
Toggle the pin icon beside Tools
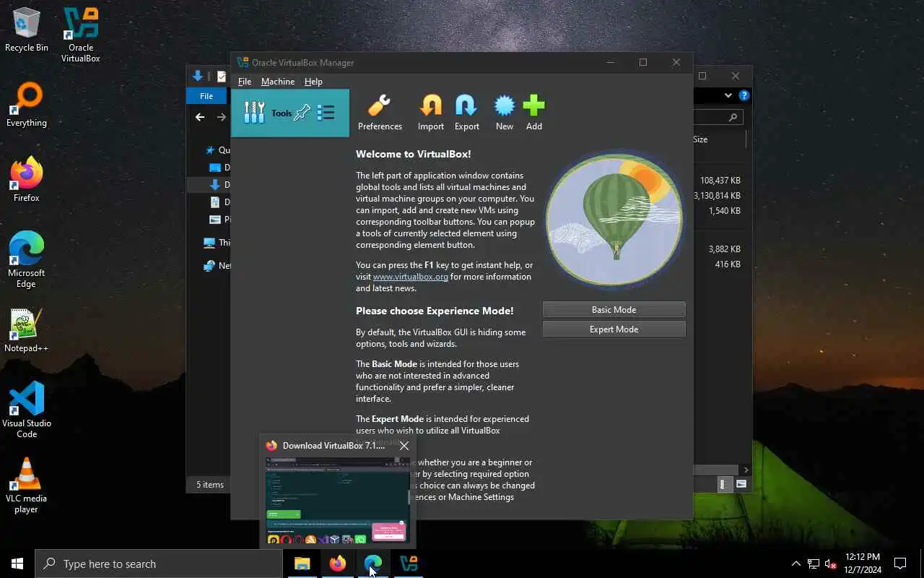point(302,113)
